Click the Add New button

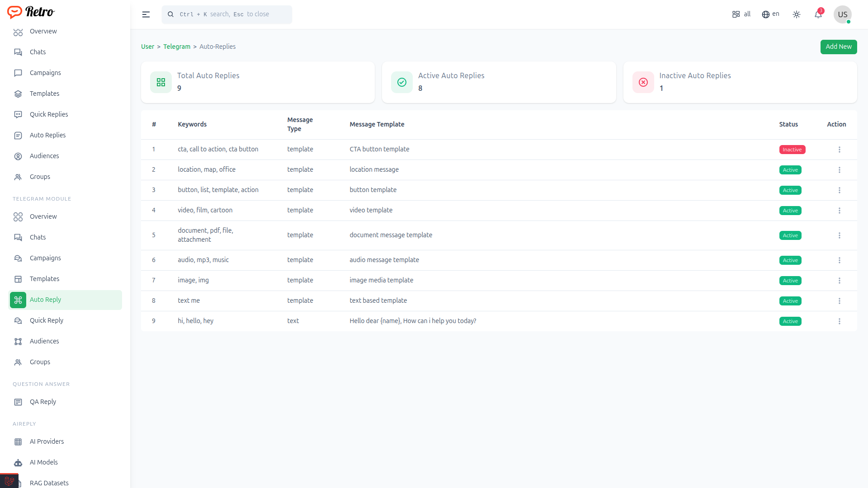[839, 47]
